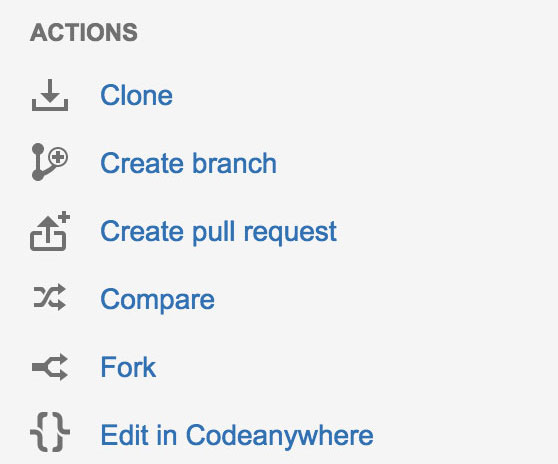
Task: Open Edit in Codeanywhere link
Action: [x=237, y=435]
